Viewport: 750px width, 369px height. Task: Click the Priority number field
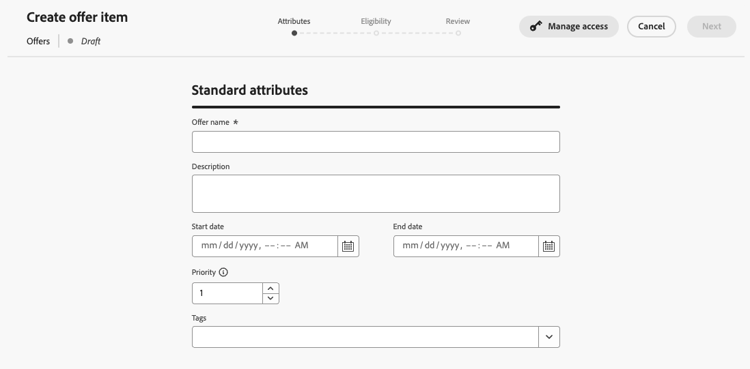click(x=227, y=293)
